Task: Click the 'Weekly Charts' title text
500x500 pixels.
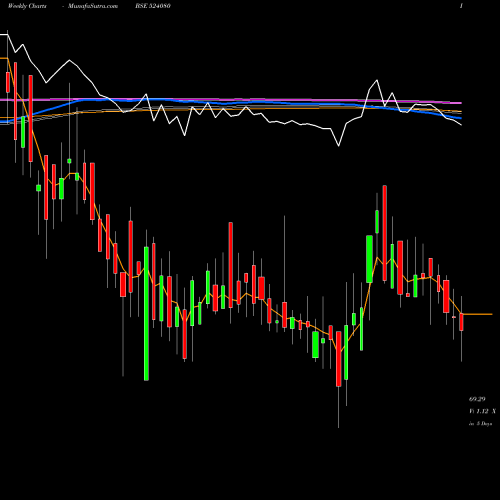Action: pos(27,6)
